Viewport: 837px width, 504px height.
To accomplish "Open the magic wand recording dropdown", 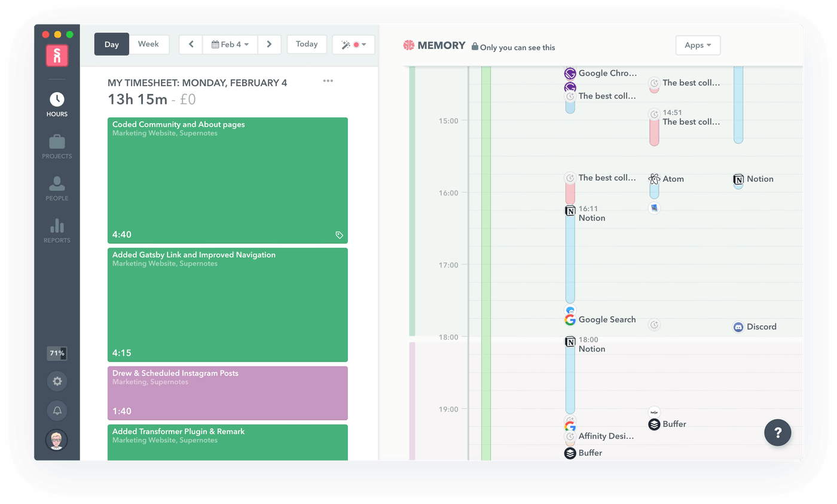I will (x=353, y=45).
